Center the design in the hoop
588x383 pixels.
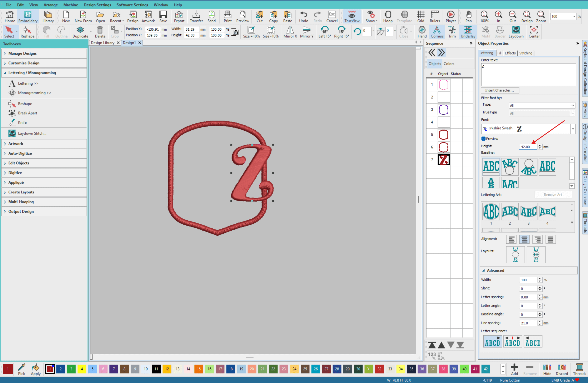pyautogui.click(x=534, y=32)
